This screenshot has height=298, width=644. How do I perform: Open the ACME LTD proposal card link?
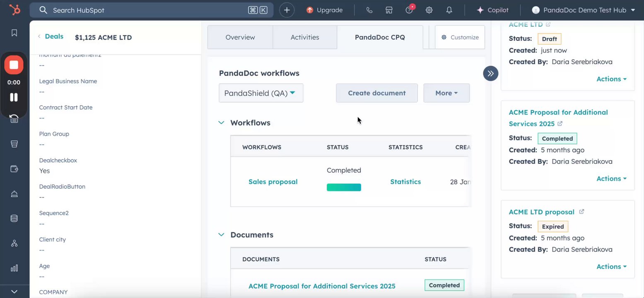click(542, 212)
